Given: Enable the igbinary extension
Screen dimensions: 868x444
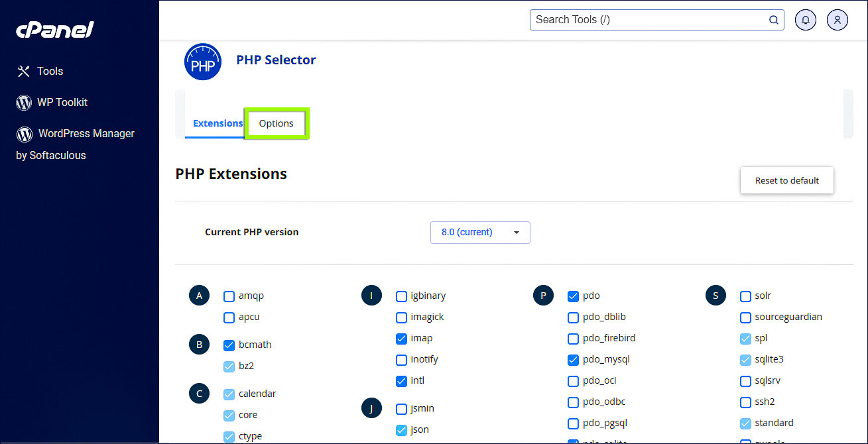Looking at the screenshot, I should click(401, 296).
